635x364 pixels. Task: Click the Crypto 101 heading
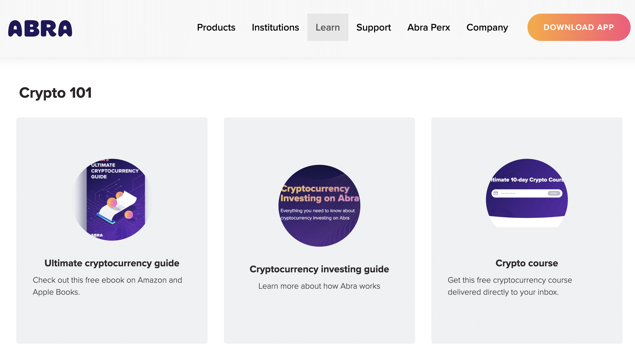click(x=55, y=93)
